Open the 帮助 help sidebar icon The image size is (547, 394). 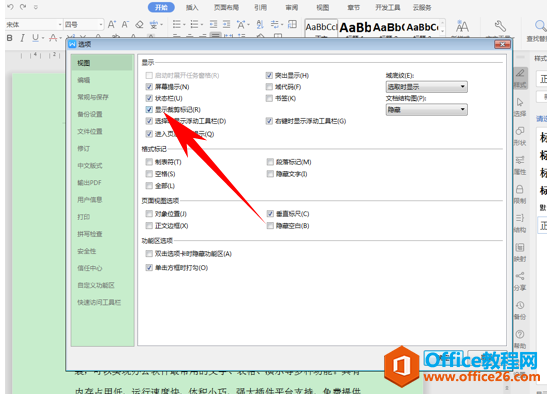point(520,334)
